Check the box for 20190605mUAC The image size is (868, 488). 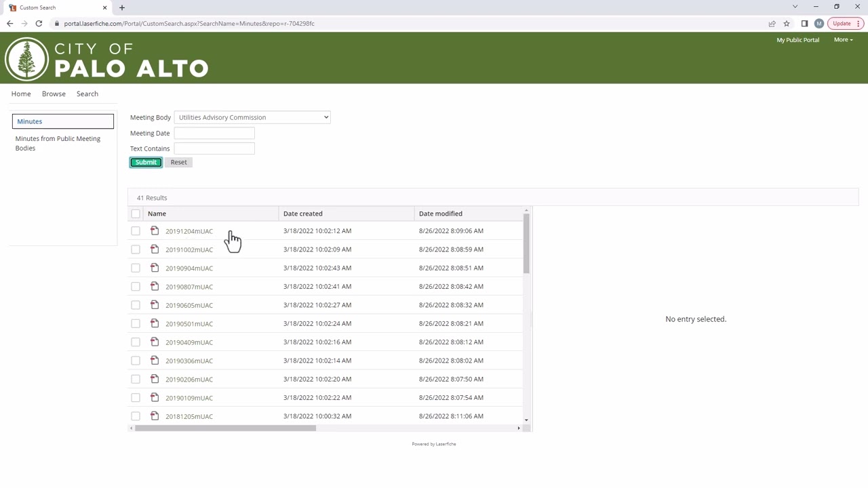point(136,305)
